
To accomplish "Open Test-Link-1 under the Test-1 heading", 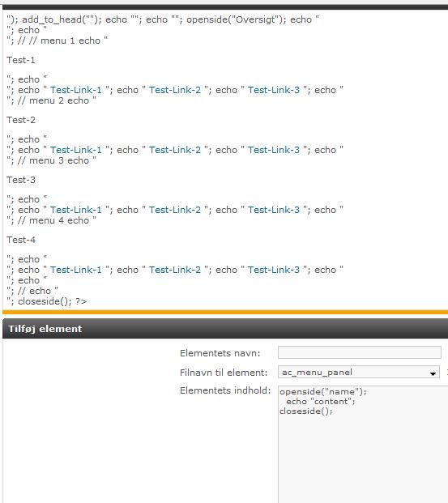I will (76, 90).
